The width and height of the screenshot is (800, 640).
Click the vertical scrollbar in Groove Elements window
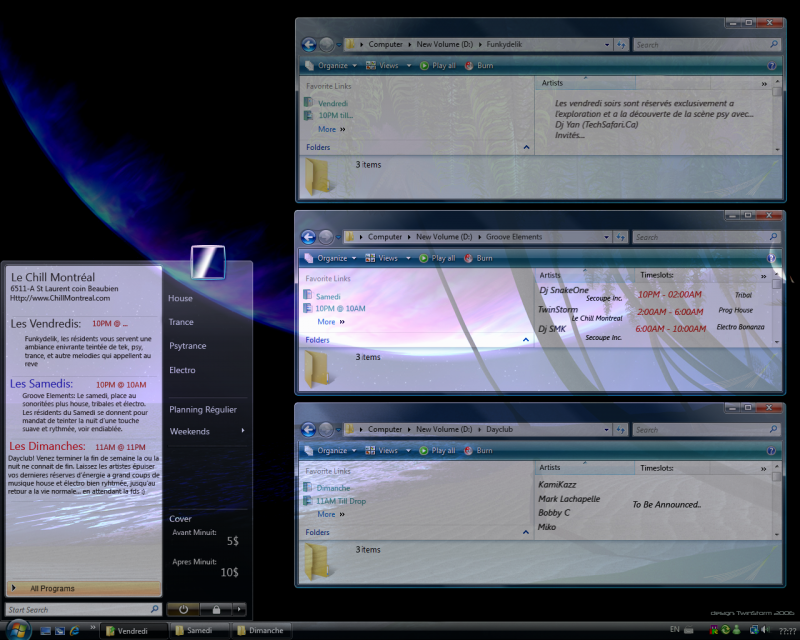click(x=777, y=308)
